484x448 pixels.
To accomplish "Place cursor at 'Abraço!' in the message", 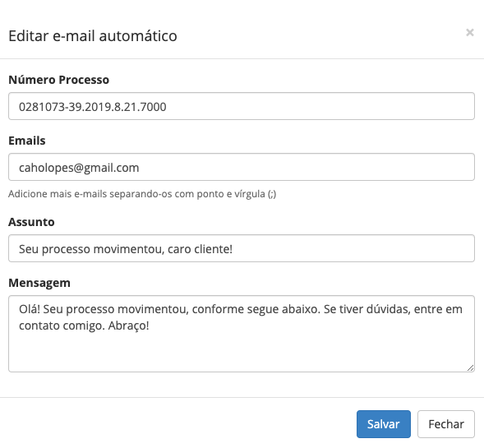I will [129, 326].
